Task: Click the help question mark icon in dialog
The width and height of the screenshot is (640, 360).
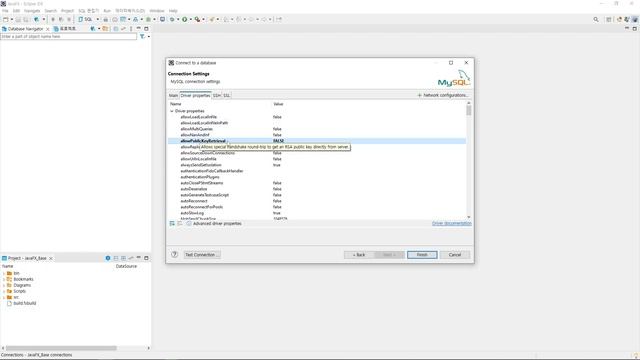Action: pos(174,254)
